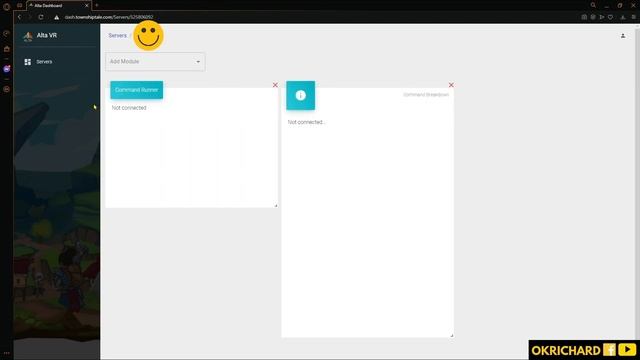Open the user account icon
Viewport: 640px width, 360px height.
pyautogui.click(x=623, y=36)
